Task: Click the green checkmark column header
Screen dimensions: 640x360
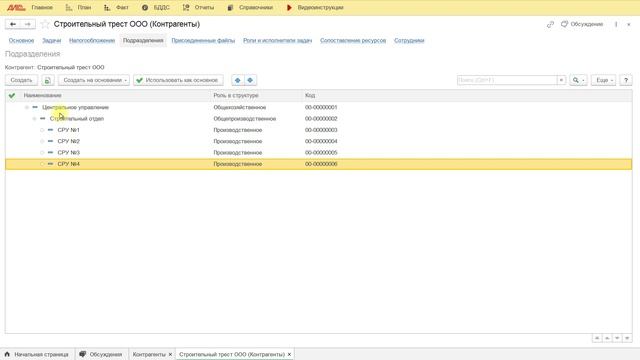Action: [12, 96]
